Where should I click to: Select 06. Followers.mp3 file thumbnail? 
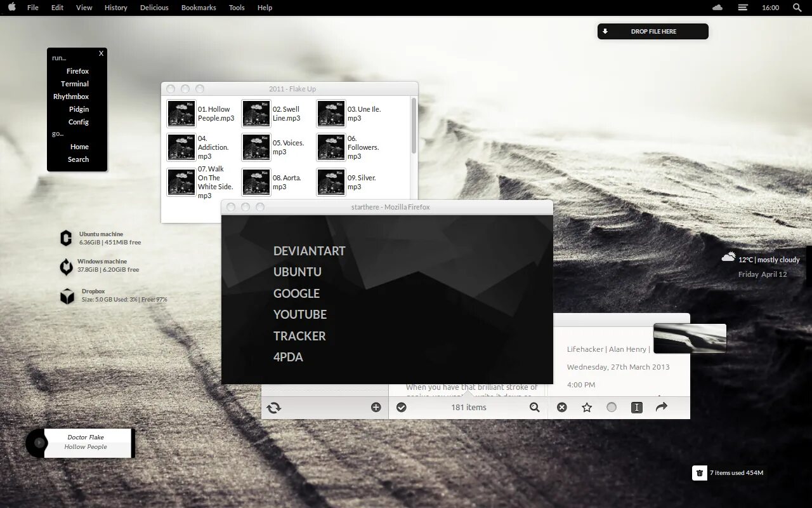[331, 147]
